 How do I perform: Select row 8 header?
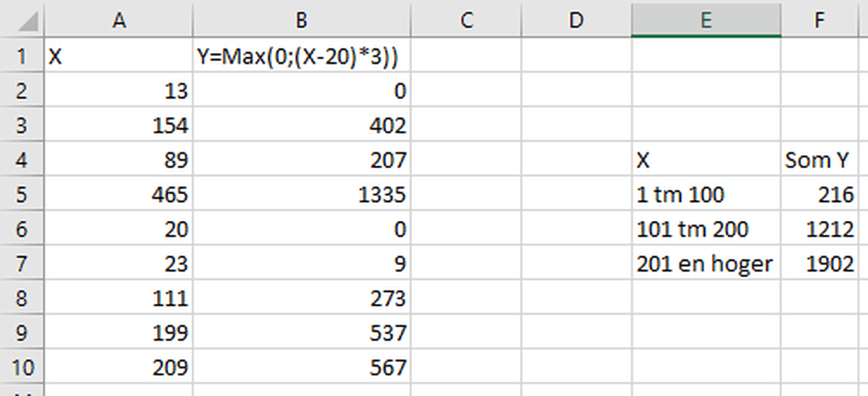pos(21,297)
